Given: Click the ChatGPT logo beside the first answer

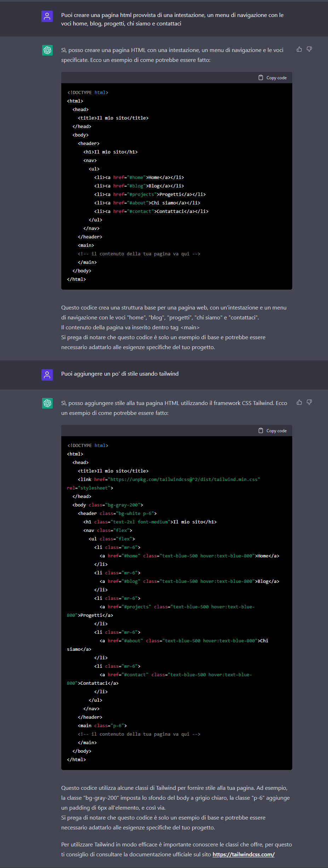Looking at the screenshot, I should click(47, 50).
